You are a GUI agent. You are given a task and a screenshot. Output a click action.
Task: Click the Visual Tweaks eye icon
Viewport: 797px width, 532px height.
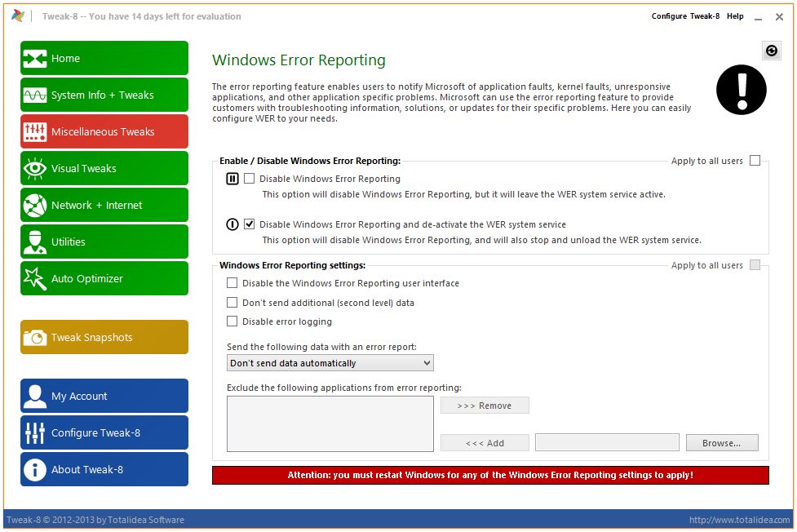pyautogui.click(x=35, y=168)
